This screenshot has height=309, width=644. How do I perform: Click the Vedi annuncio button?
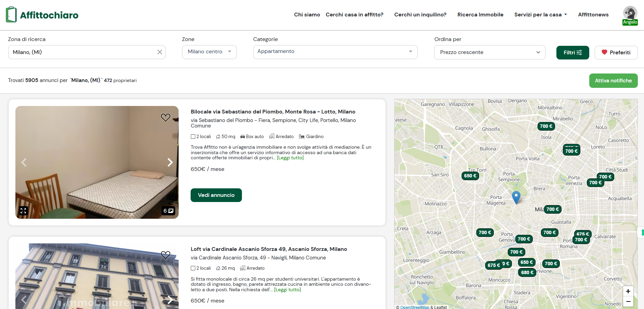(216, 195)
